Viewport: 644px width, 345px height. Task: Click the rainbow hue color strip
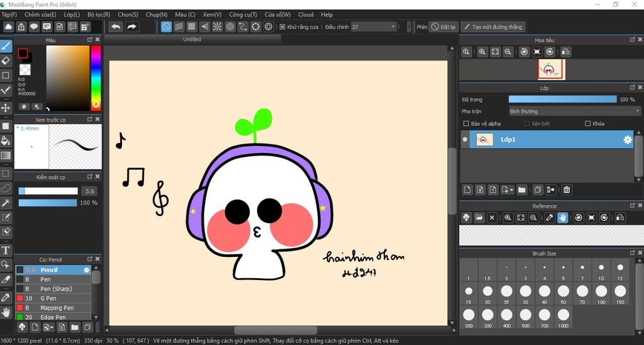coord(96,77)
